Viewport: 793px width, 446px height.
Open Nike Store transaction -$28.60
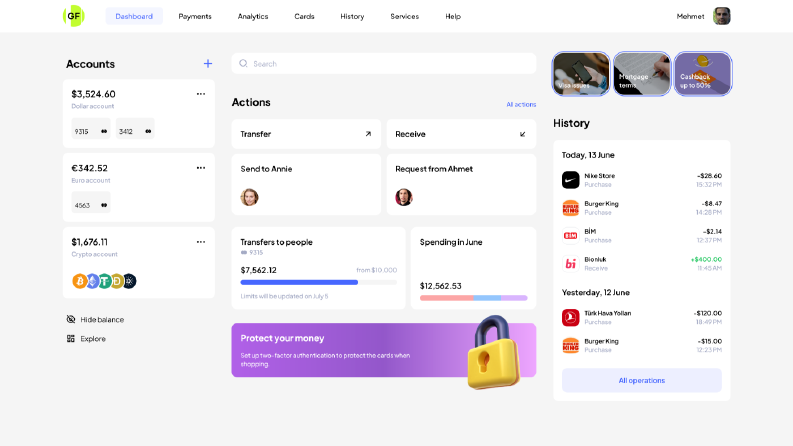(x=642, y=180)
